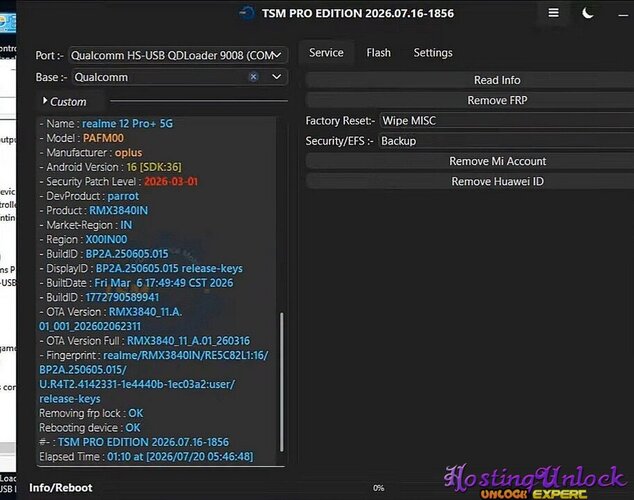Select built date 'Fri Mar 6 17:49:49 CST 2026'

point(164,283)
